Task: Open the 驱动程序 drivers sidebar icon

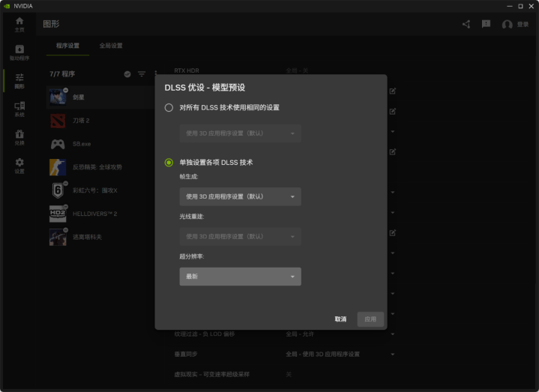Action: click(19, 53)
